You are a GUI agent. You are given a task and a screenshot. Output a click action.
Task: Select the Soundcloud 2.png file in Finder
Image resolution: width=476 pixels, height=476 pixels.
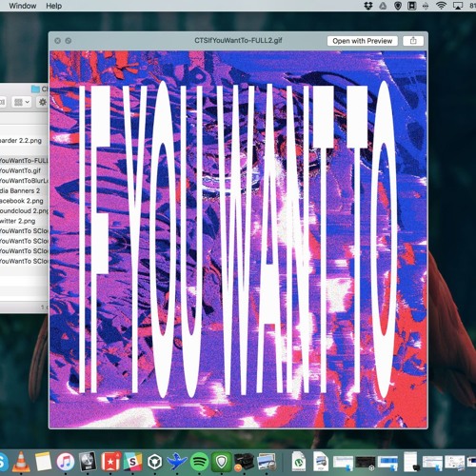(24, 210)
